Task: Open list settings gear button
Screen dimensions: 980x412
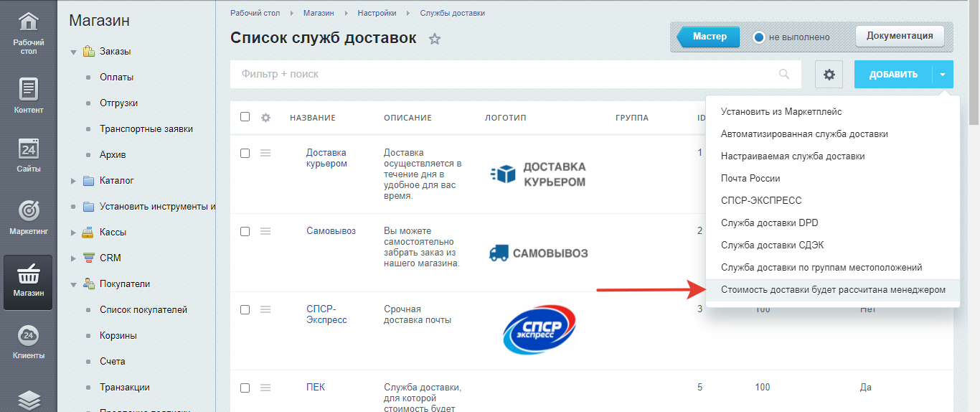Action: [829, 75]
